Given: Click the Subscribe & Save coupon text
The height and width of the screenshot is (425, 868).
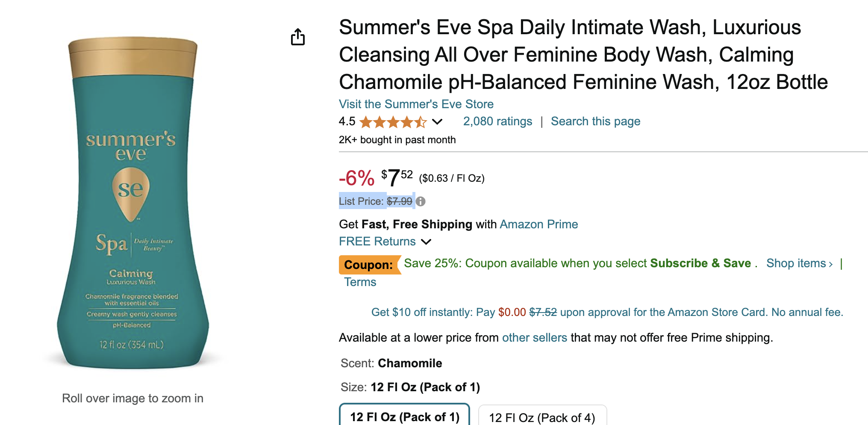Looking at the screenshot, I should tap(700, 263).
